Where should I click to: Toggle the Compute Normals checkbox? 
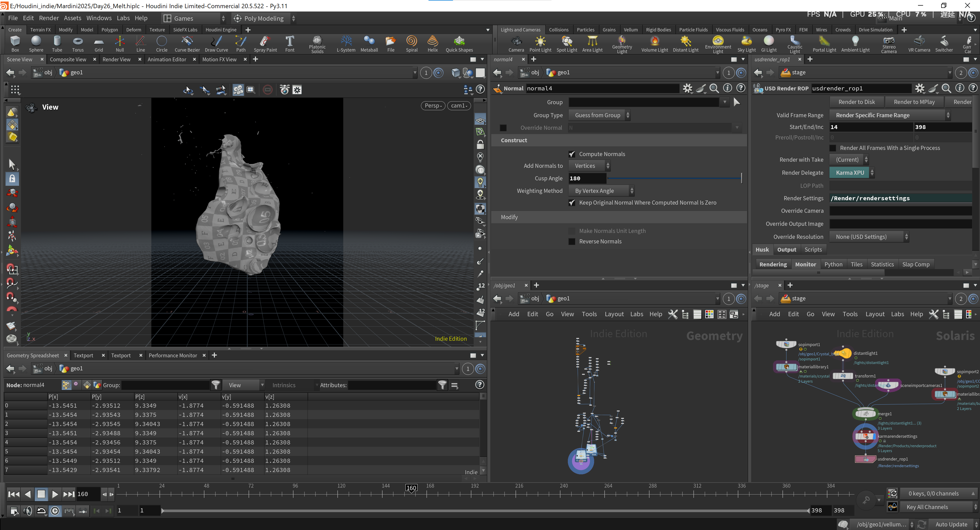(572, 154)
